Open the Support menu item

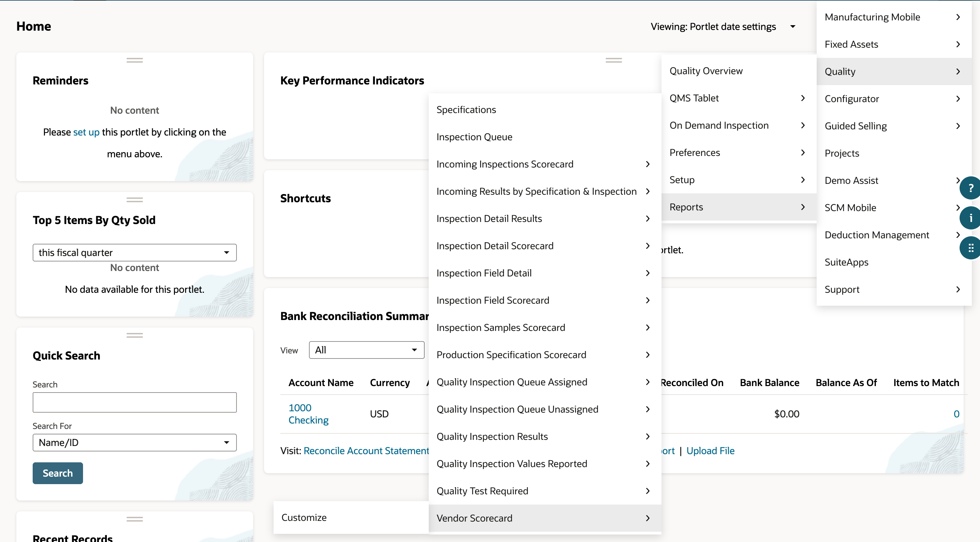pyautogui.click(x=894, y=290)
